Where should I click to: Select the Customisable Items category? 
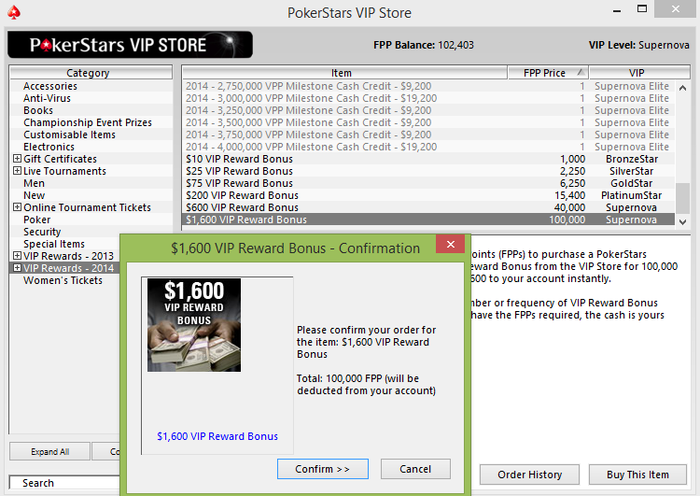[x=69, y=134]
